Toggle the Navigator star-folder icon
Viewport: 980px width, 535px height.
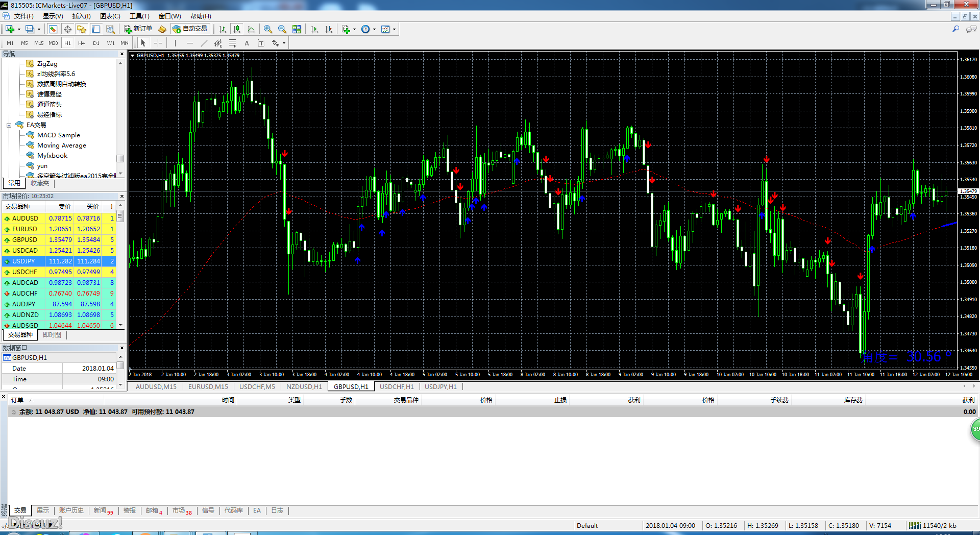[82, 29]
